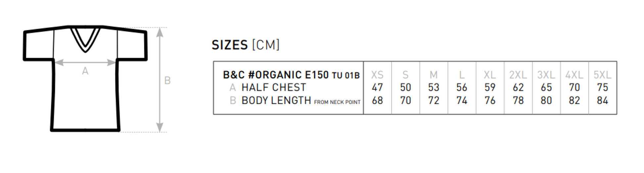Click the HALF CHEST row label
Viewport: 644px width, 173px height.
pos(274,87)
